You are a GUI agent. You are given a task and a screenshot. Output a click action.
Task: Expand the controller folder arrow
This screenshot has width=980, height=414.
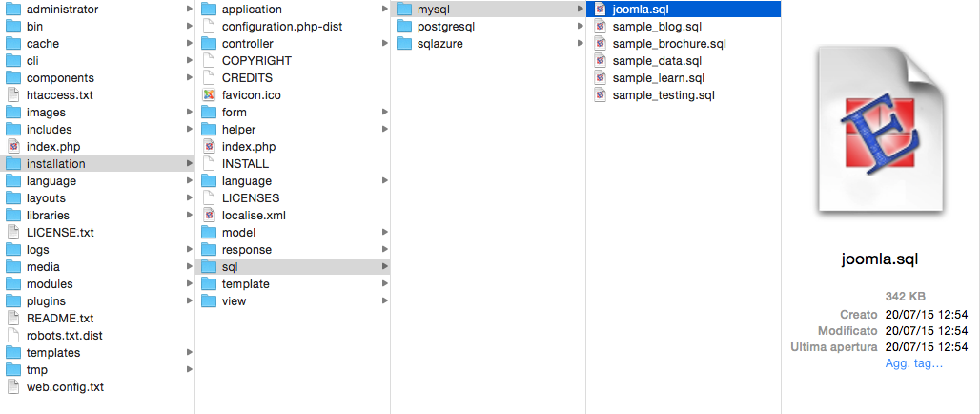385,44
